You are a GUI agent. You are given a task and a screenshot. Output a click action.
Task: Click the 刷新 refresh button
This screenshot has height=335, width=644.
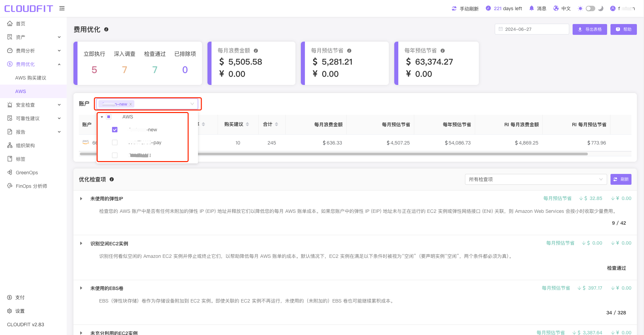621,179
